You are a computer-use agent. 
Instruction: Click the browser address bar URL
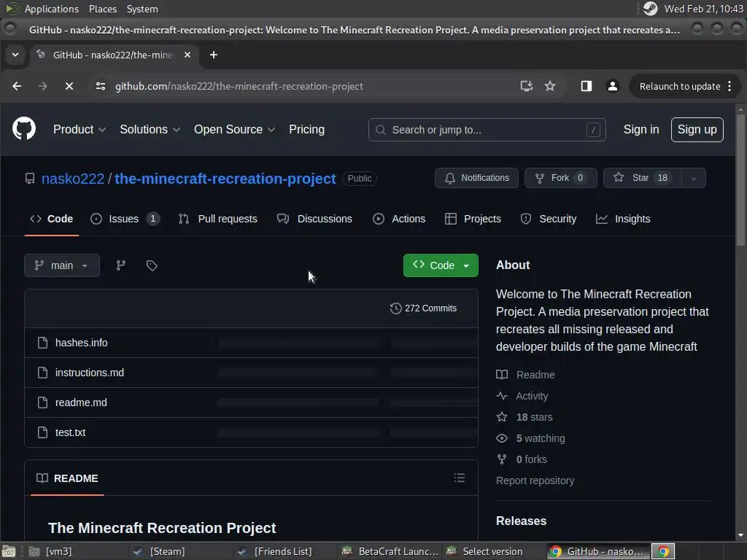point(239,86)
